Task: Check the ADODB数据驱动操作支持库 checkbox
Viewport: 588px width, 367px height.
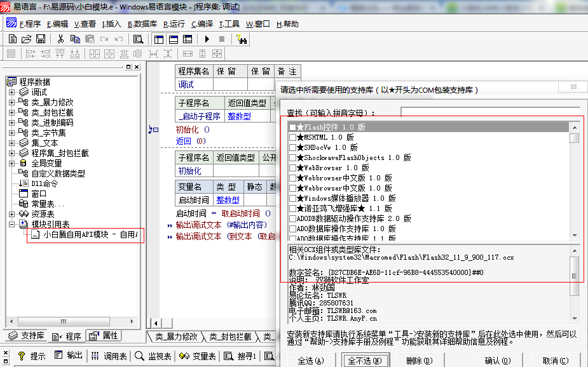Action: (x=292, y=218)
